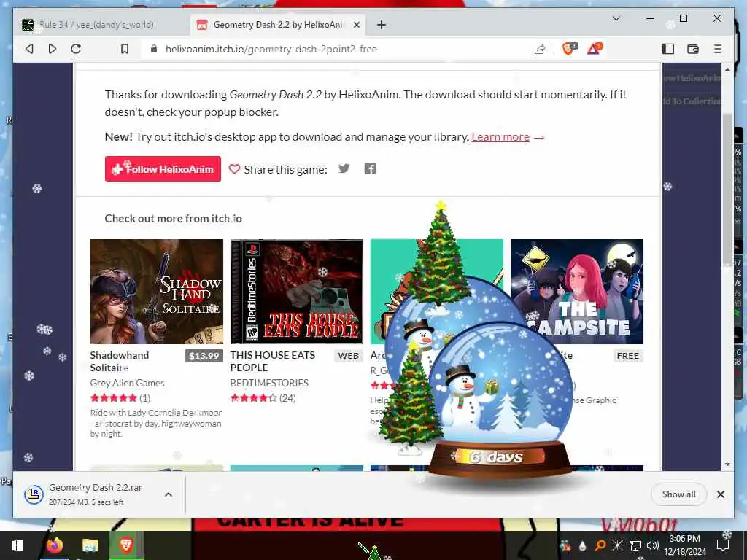This screenshot has width=747, height=560.
Task: Click the THIS HOUSE EATS PEOPLE title
Action: tap(273, 362)
